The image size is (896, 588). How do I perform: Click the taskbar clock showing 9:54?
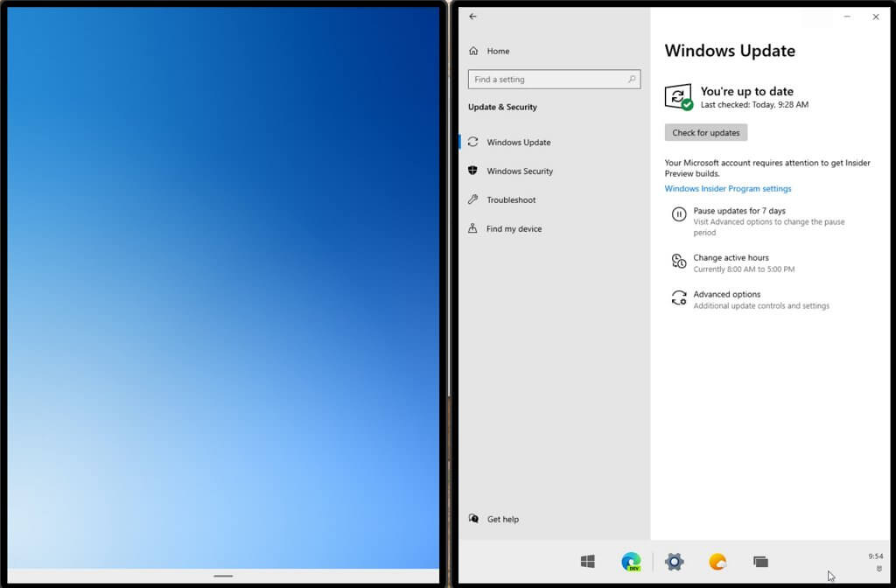pos(875,556)
